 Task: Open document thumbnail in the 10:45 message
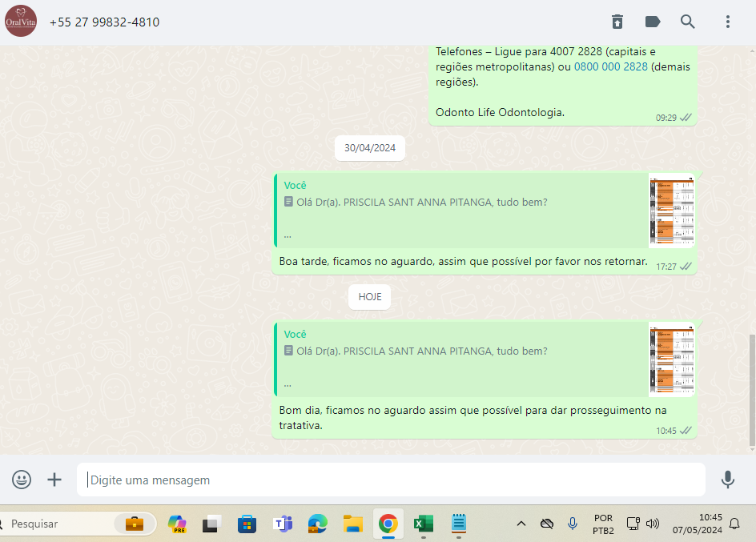[x=672, y=359]
